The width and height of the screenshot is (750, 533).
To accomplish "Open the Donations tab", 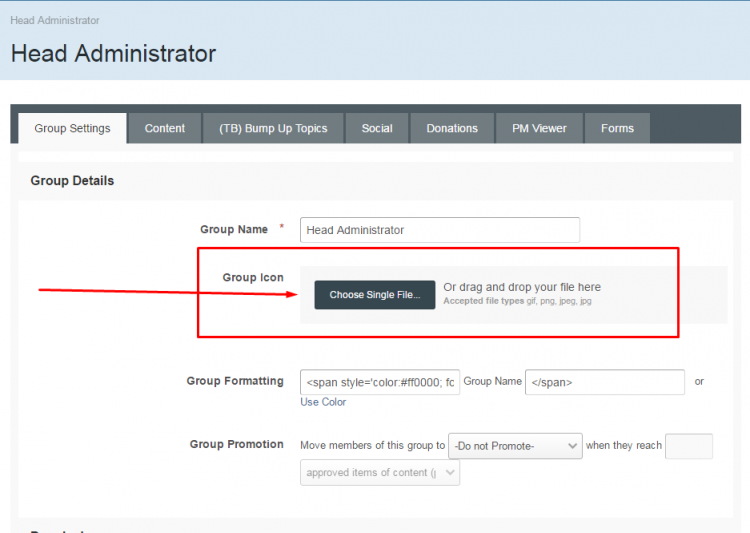I will point(452,128).
